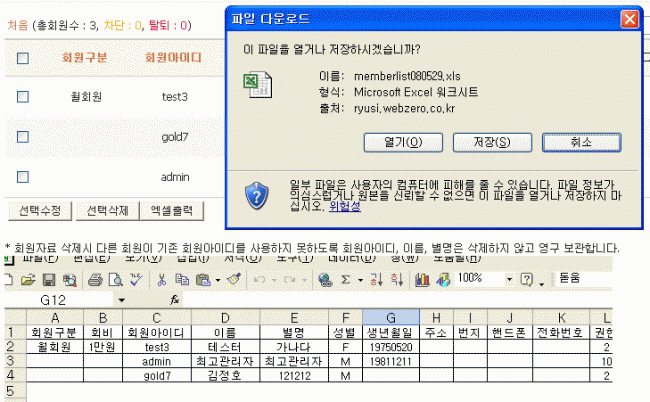Click the Cut scissors icon

(x=162, y=280)
